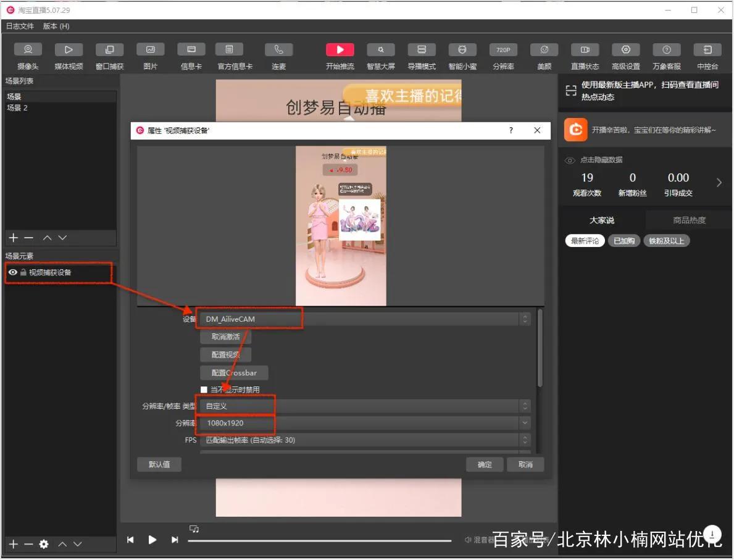Screen dimensions: 734x560
Task: Open the 日志文件 menu
Action: pos(19,26)
